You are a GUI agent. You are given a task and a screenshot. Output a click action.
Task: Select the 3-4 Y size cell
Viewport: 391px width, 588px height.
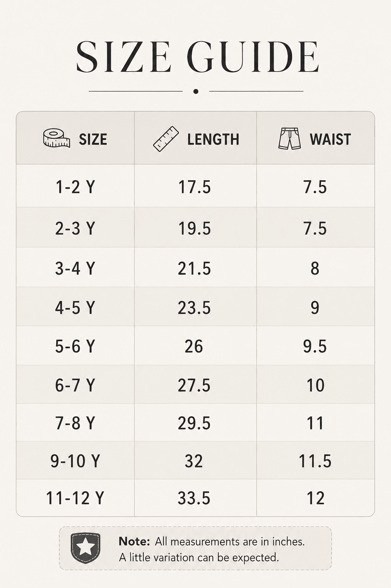(x=75, y=268)
